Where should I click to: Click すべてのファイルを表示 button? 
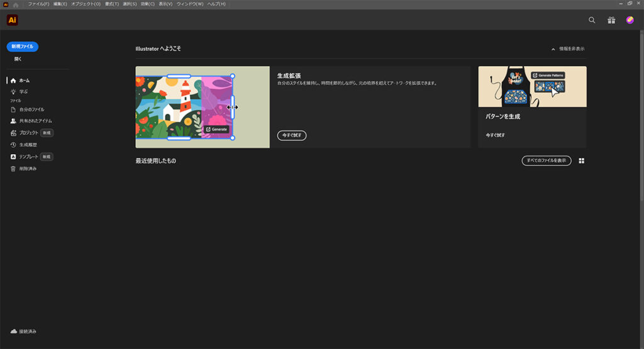(x=547, y=160)
